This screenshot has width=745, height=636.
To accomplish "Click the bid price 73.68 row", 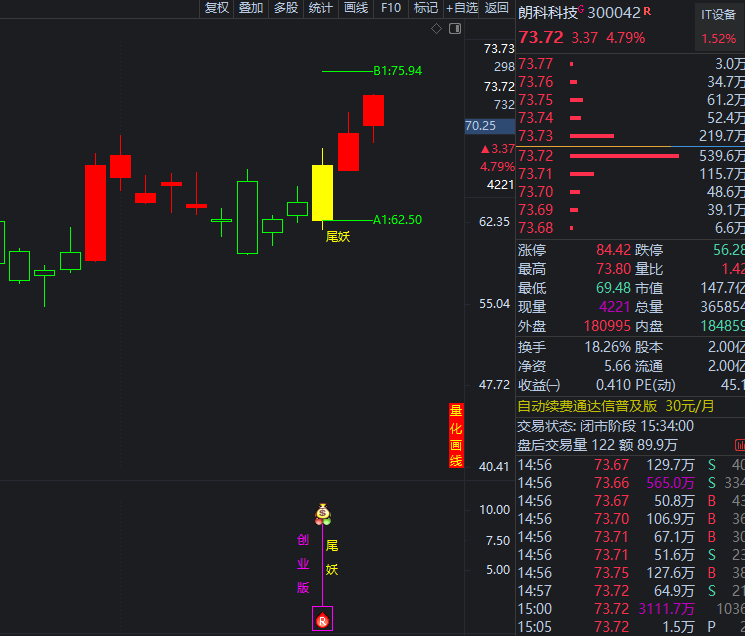I will [631, 228].
